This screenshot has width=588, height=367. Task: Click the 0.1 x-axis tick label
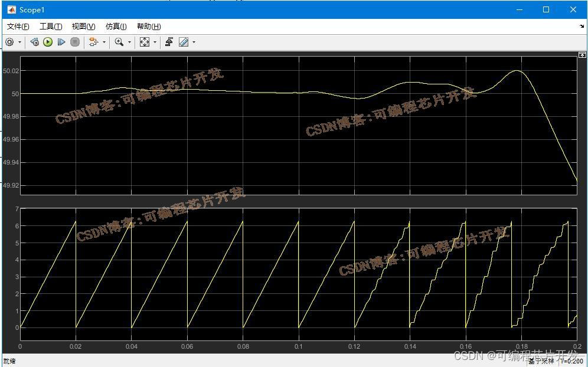coord(299,347)
